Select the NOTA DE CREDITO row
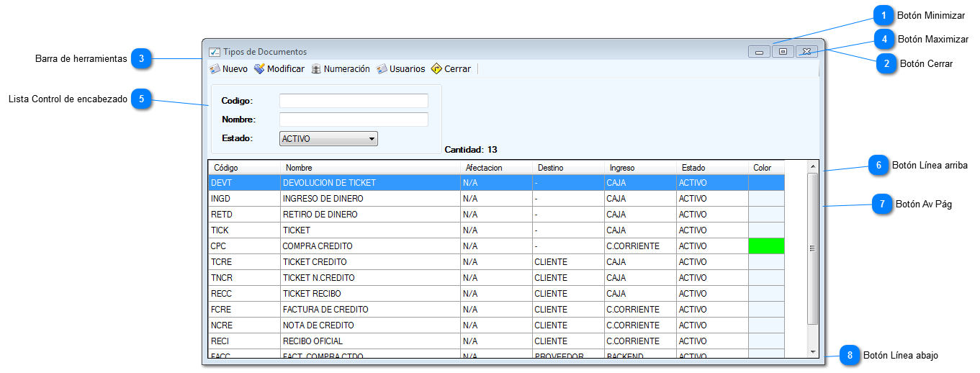Viewport: 980px width, 373px height. point(496,325)
